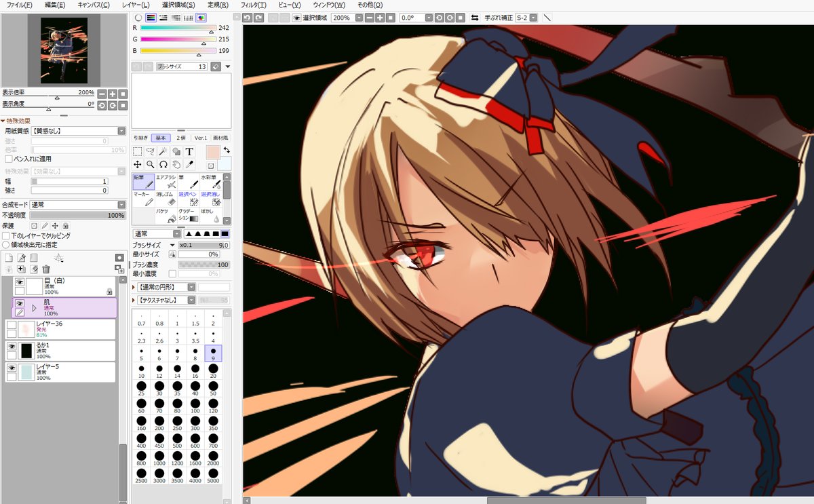
Task: Select the Eyedropper tool
Action: click(189, 164)
